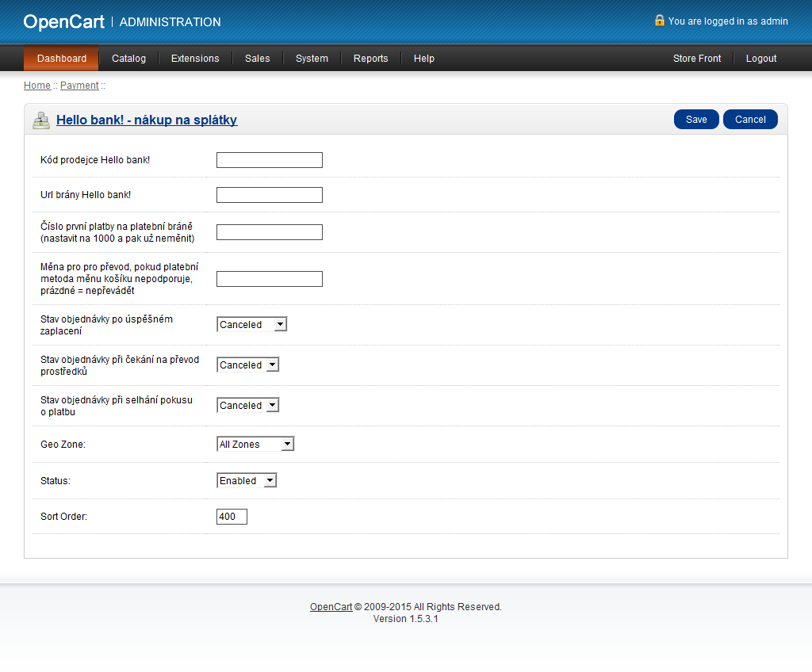Click the 'Url brány Hello bank!' label
The height and width of the screenshot is (672, 812).
click(x=86, y=195)
